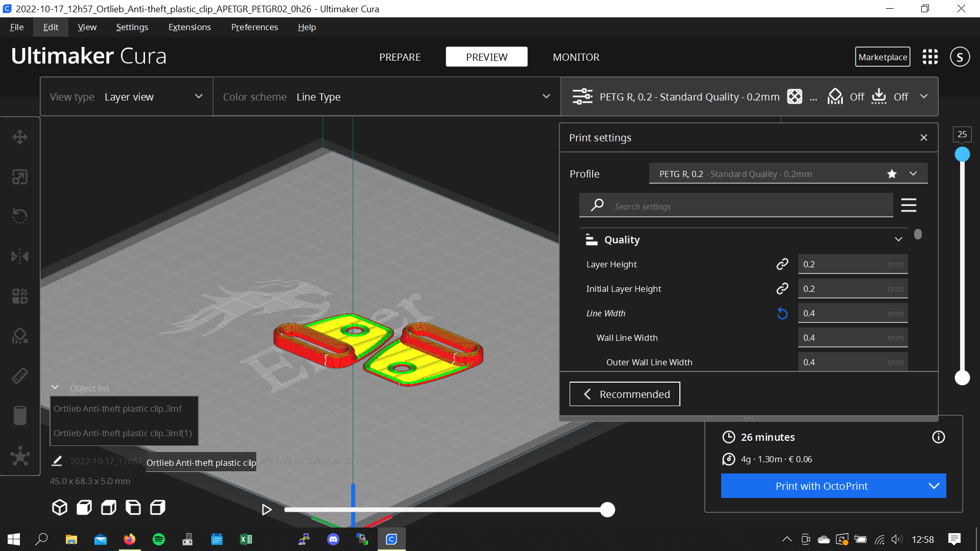Viewport: 980px width, 551px height.
Task: Switch camera to top view
Action: pyautogui.click(x=109, y=507)
